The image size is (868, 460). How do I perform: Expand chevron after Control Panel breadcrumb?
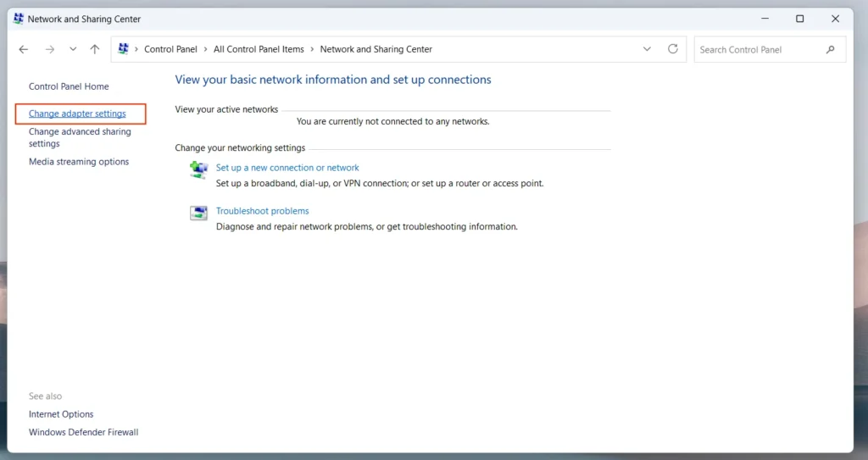[205, 49]
